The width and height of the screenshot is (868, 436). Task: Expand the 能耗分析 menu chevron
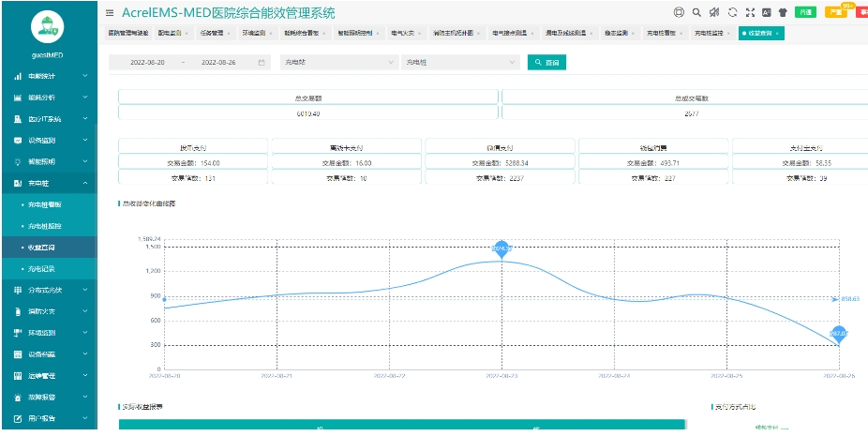[85, 98]
